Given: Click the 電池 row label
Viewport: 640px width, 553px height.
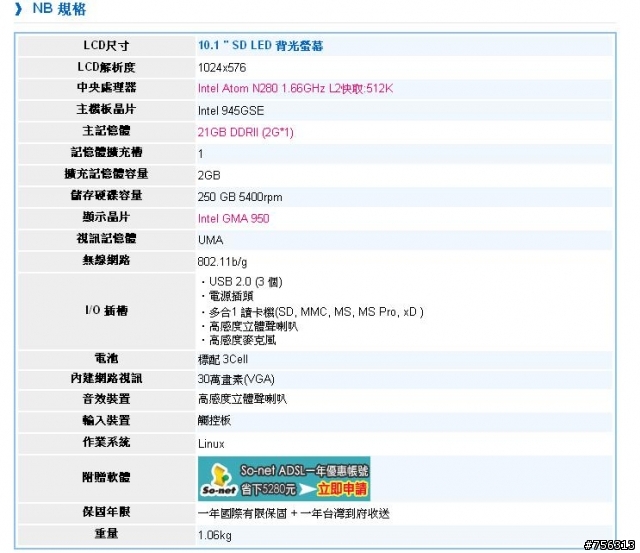Looking at the screenshot, I should pyautogui.click(x=107, y=358).
